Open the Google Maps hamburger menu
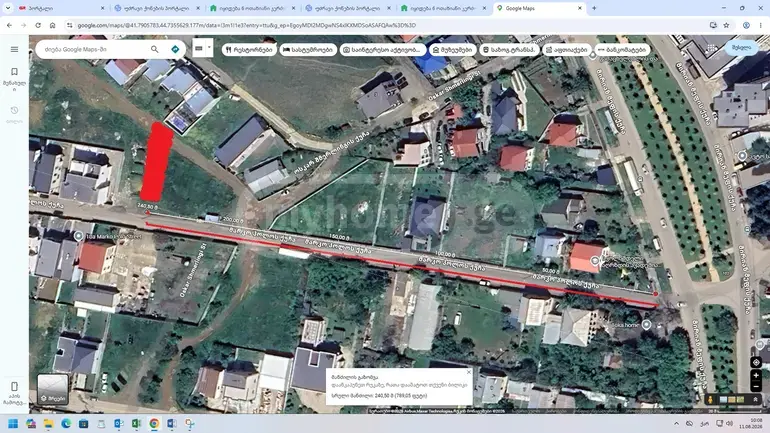Image resolution: width=770 pixels, height=433 pixels. tap(14, 49)
